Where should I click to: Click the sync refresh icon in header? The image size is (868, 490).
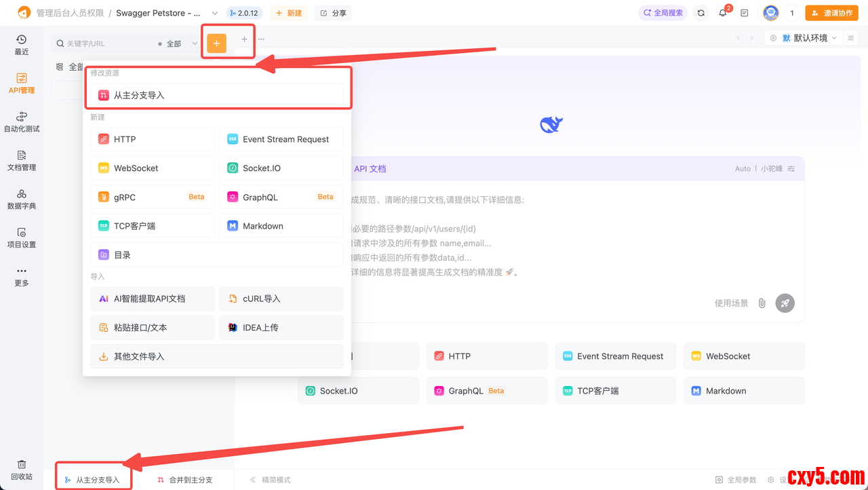[701, 13]
